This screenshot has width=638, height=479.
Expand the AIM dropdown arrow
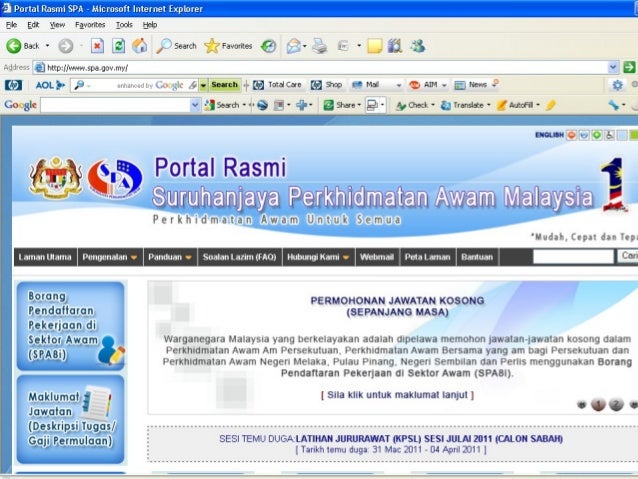(x=444, y=85)
